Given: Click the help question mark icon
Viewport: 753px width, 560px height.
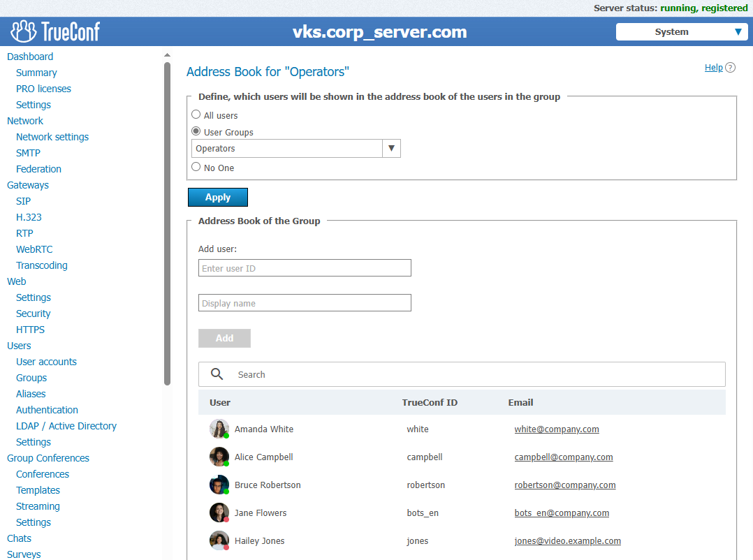Looking at the screenshot, I should point(731,68).
